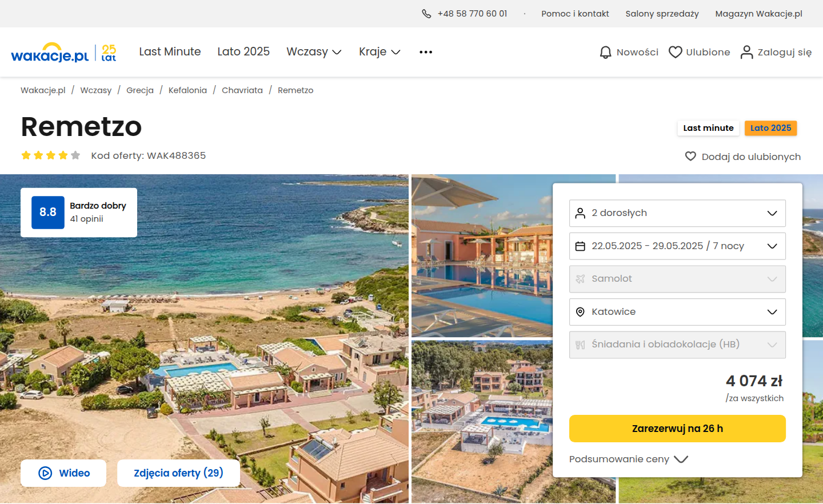Open the pool photo thumbnail
Image resolution: width=823 pixels, height=504 pixels.
click(x=482, y=256)
